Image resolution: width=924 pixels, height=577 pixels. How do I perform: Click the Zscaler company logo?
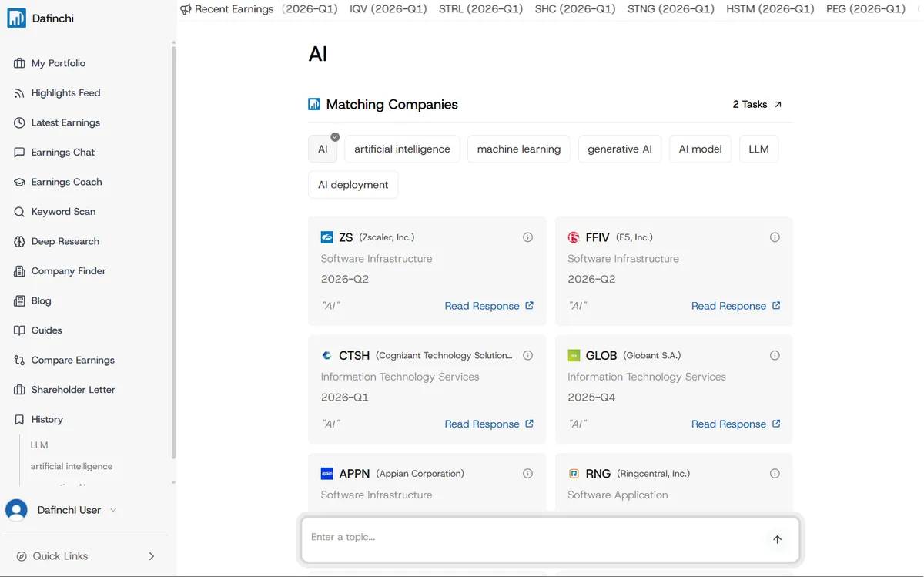point(327,237)
